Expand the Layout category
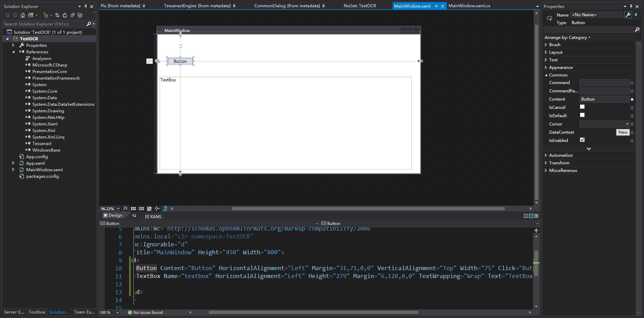644x318 pixels. coord(546,52)
